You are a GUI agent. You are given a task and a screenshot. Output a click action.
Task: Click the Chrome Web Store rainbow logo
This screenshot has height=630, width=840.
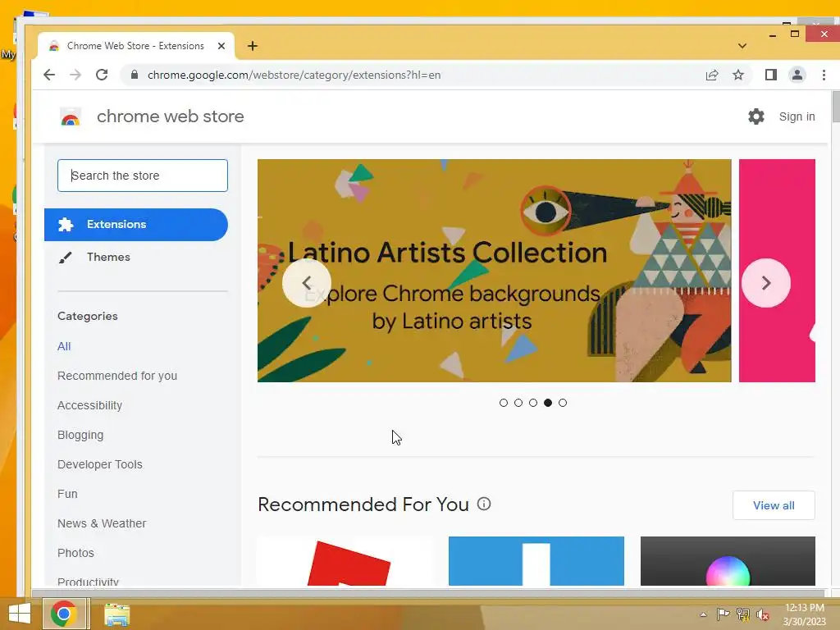tap(71, 116)
